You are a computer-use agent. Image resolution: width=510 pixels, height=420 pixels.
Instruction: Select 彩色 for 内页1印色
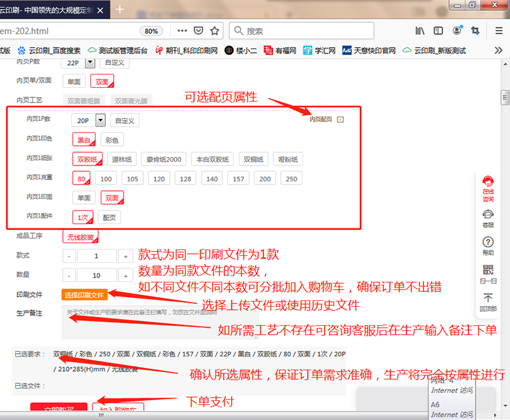tap(111, 139)
